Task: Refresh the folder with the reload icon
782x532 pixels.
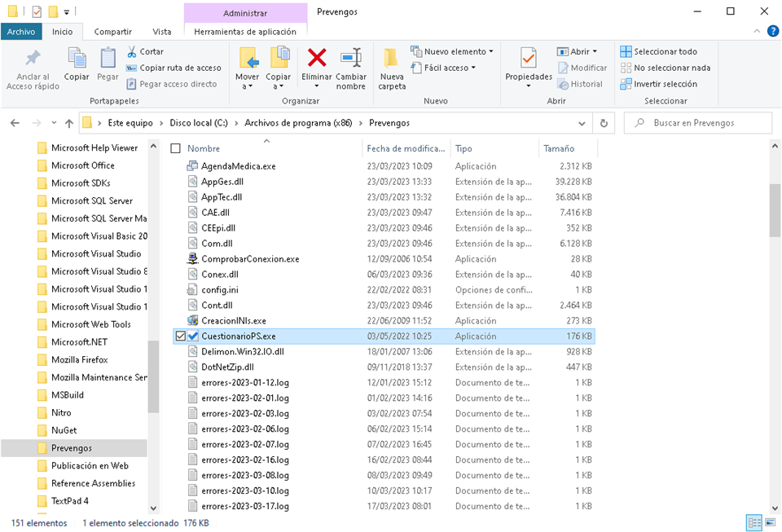Action: 604,123
